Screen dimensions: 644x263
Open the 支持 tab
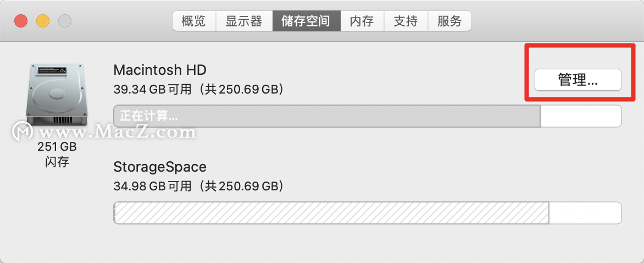point(406,21)
